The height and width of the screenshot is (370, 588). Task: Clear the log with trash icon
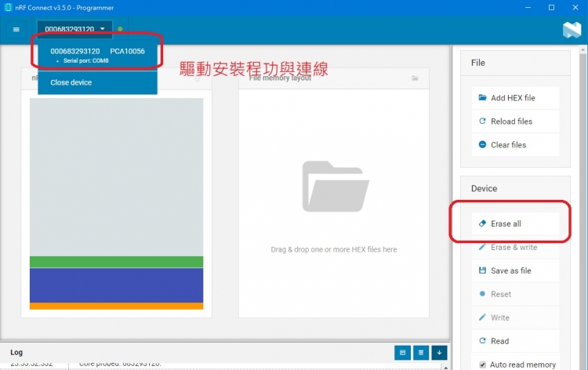tap(420, 353)
